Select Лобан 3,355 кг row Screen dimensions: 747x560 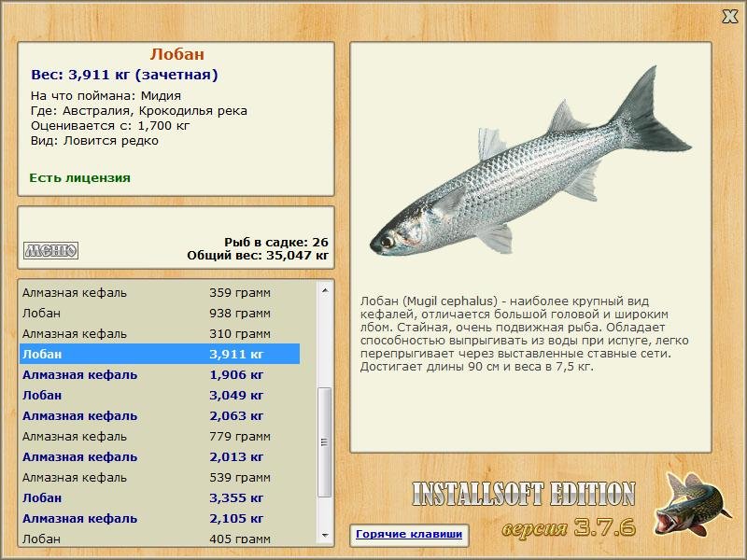(x=159, y=497)
